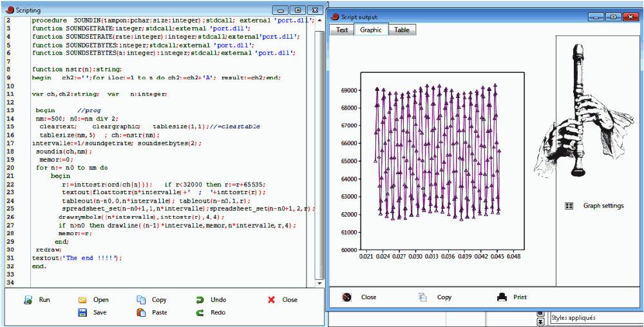Click the code editor scrollbar down arrow

click(319, 284)
